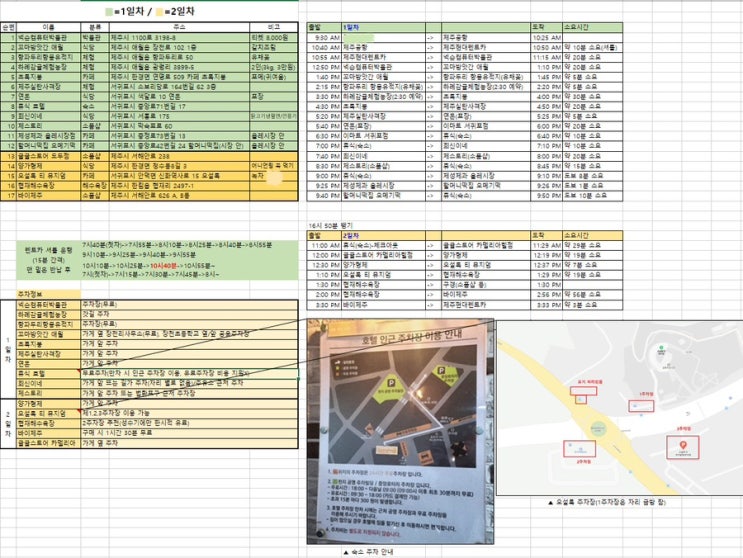Click the '10:40 AM' departure time
The width and height of the screenshot is (743, 558).
tap(324, 47)
